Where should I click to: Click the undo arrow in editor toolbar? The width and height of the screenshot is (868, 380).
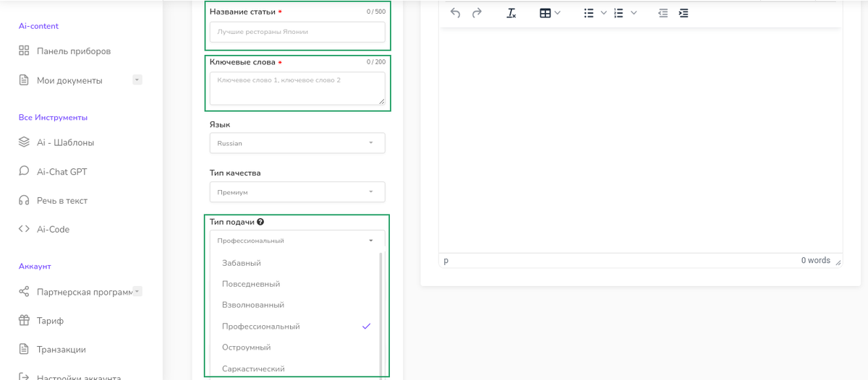(455, 13)
